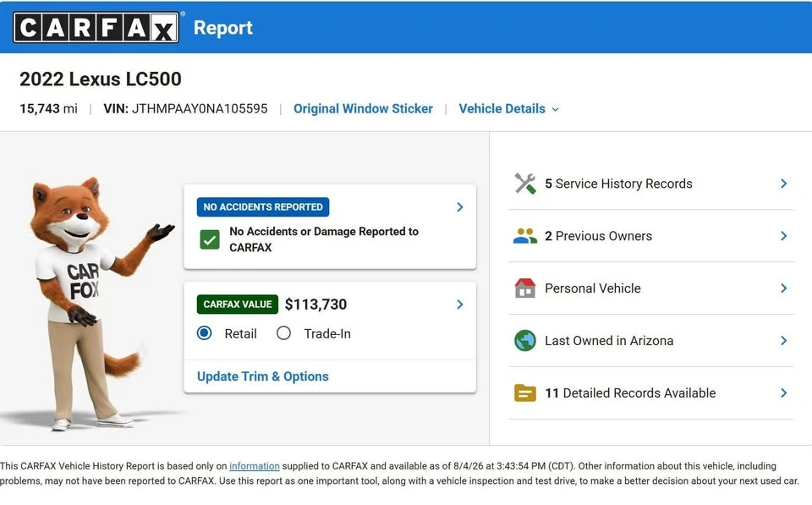Viewport: 812px width, 505px height.
Task: Open the Original Window Sticker link
Action: pyautogui.click(x=363, y=109)
